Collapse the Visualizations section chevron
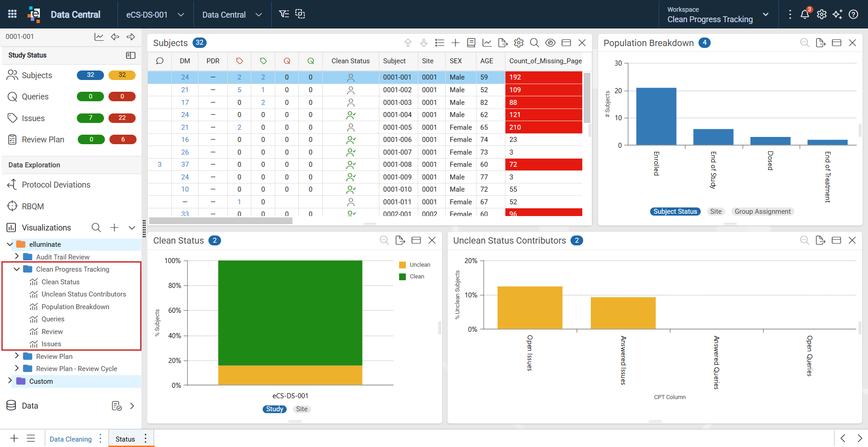Image resolution: width=868 pixels, height=447 pixels. (132, 227)
